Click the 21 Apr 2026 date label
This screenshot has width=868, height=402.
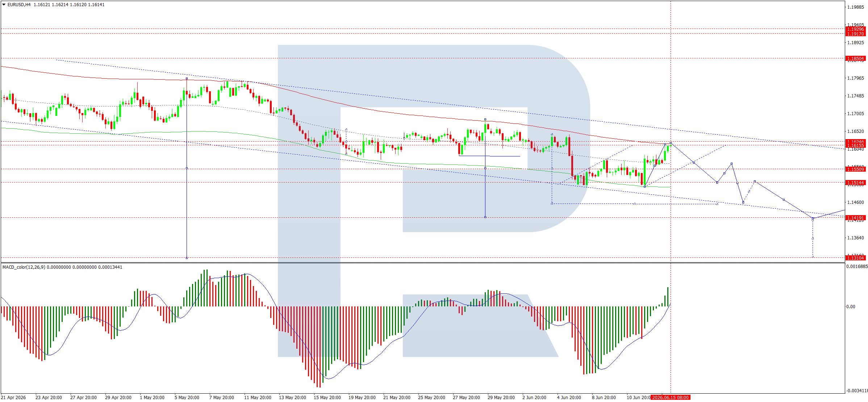coord(13,398)
